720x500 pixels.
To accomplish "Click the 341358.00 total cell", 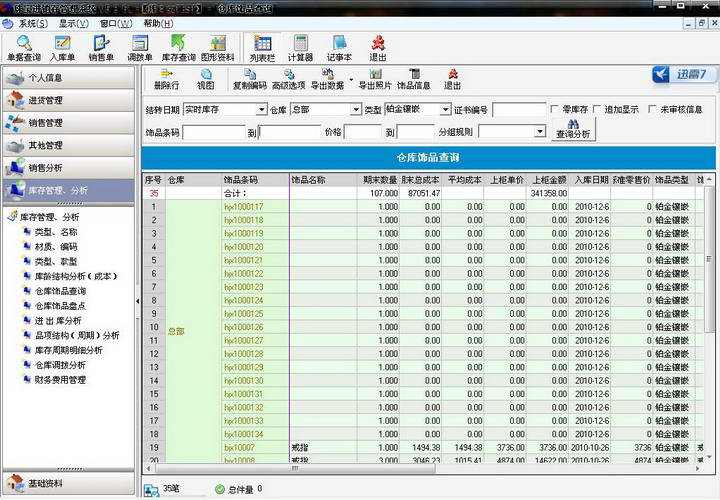I will (x=548, y=193).
